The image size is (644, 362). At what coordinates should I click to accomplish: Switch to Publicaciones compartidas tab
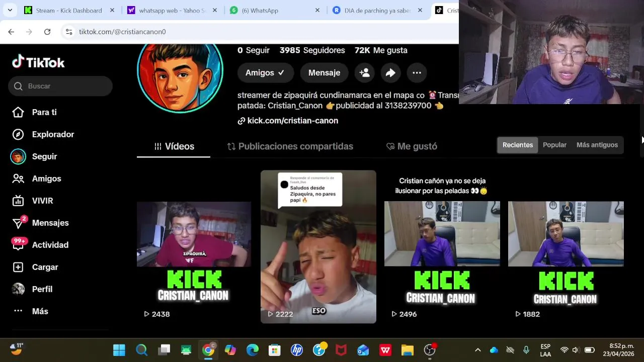(x=290, y=146)
